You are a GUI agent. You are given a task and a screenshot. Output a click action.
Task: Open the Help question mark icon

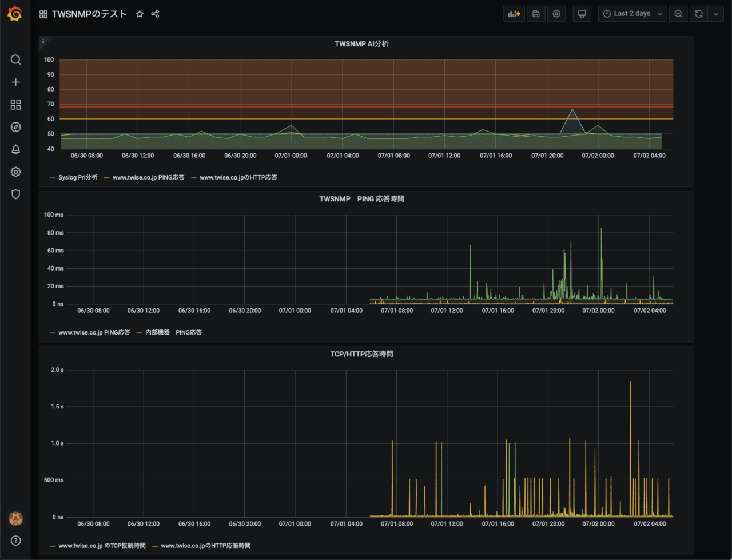pyautogui.click(x=16, y=541)
